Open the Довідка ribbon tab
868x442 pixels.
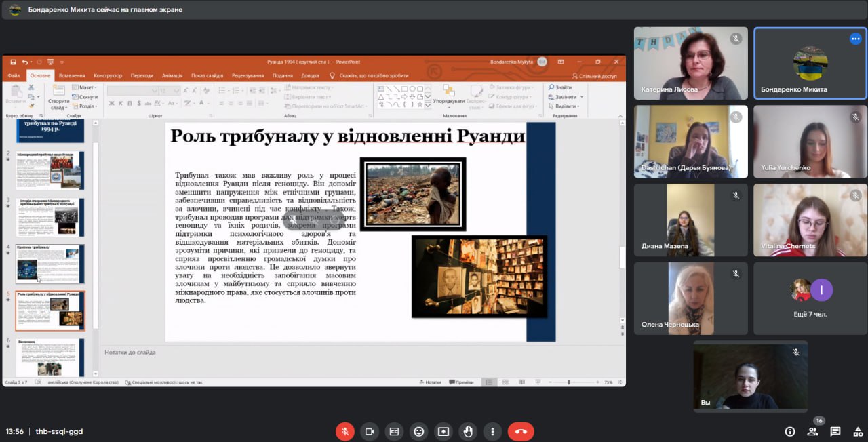click(310, 76)
